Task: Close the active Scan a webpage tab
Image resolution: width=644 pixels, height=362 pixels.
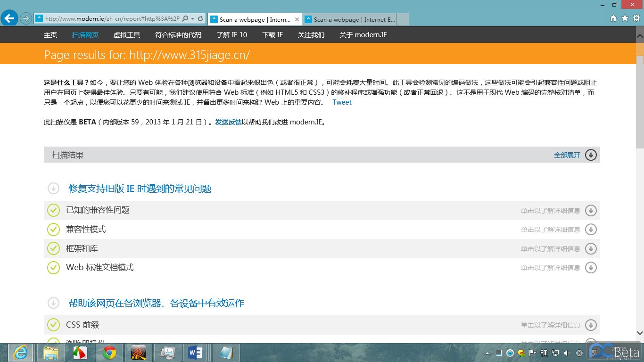Action: point(297,19)
